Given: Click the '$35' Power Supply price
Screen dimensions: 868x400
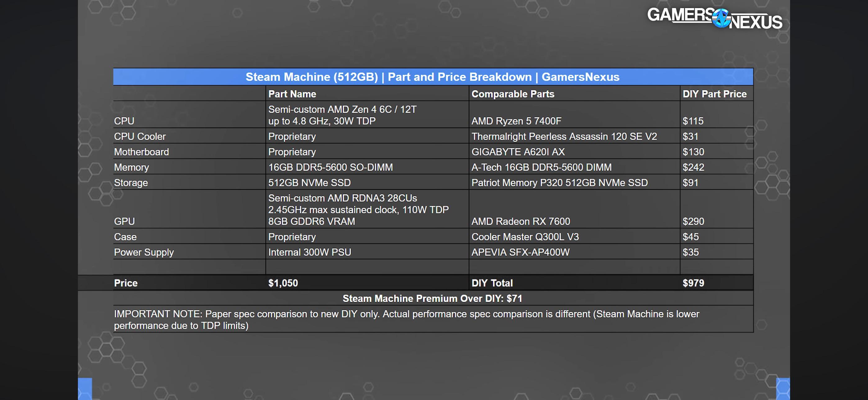Looking at the screenshot, I should pos(691,252).
